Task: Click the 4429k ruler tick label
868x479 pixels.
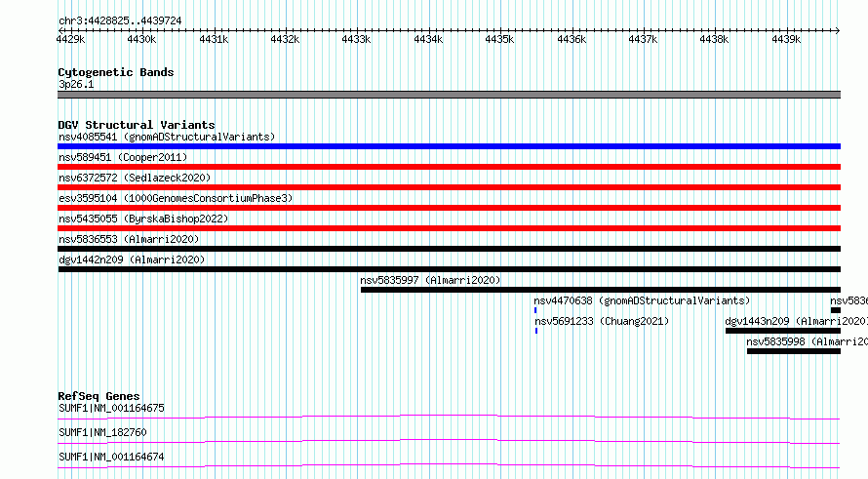Action: click(x=71, y=39)
